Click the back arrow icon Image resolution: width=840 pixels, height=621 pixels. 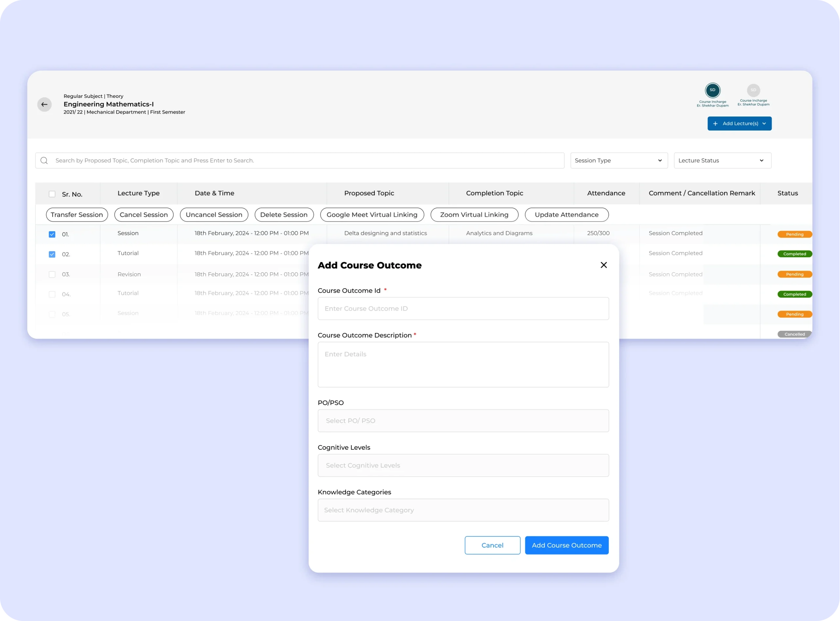pyautogui.click(x=44, y=105)
